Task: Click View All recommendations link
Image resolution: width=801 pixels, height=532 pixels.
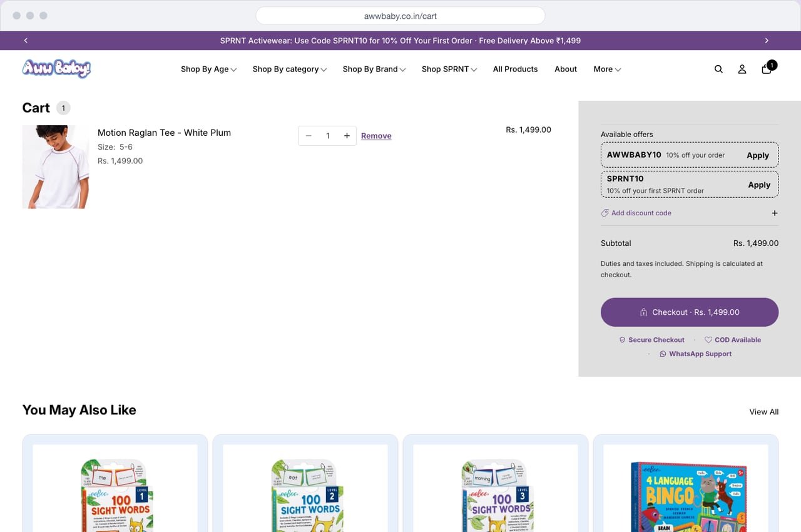Action: 764,412
